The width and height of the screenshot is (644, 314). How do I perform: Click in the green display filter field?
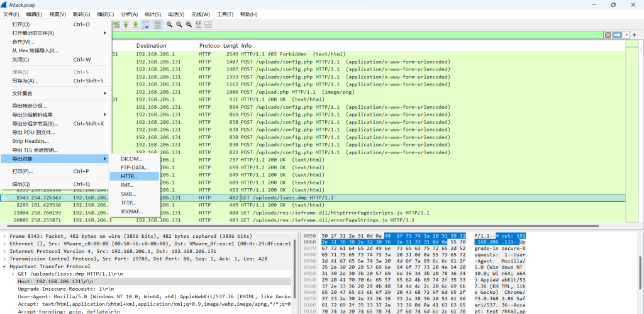pos(352,35)
